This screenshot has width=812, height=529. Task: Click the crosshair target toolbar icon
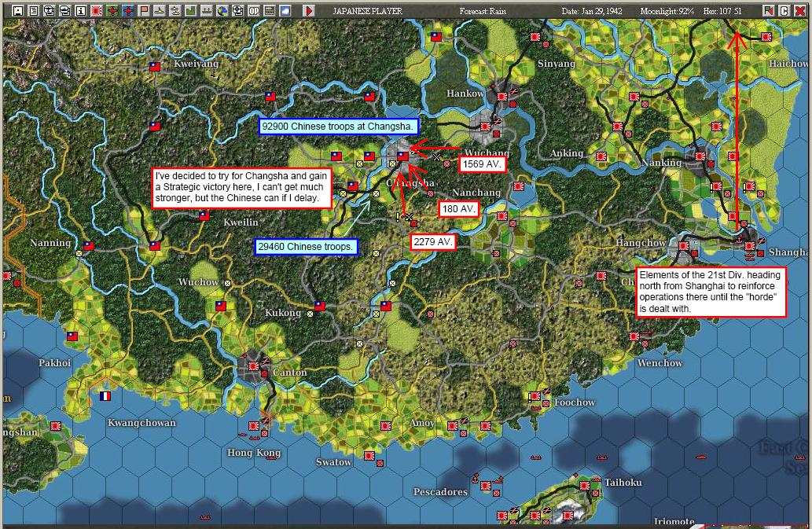(237, 10)
